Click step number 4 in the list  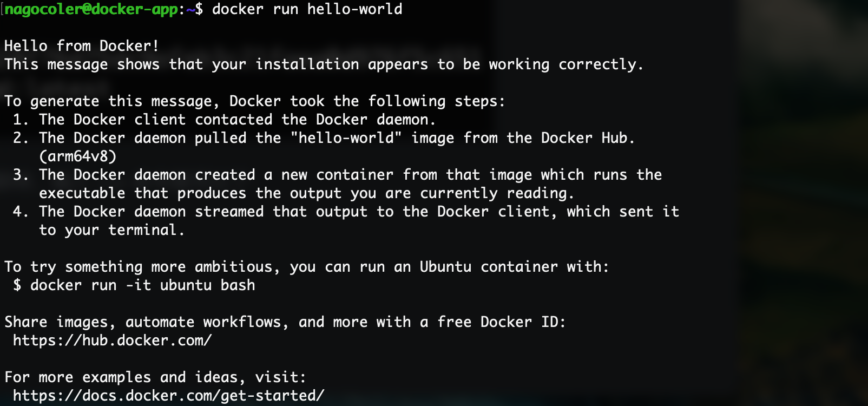pyautogui.click(x=20, y=212)
